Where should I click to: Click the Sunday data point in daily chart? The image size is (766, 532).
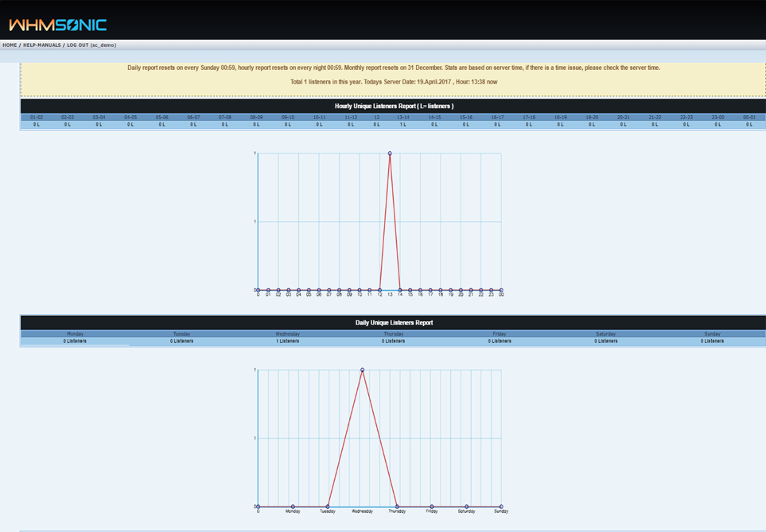pyautogui.click(x=501, y=507)
